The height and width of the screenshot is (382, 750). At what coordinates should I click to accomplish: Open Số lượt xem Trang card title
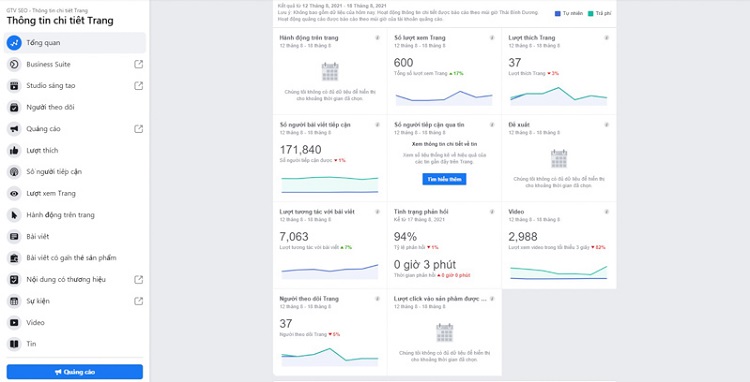coord(419,38)
